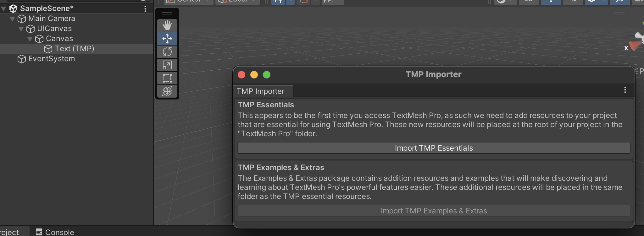Select the combined Transform tool
Viewport: 644px width, 236px height.
[x=167, y=91]
